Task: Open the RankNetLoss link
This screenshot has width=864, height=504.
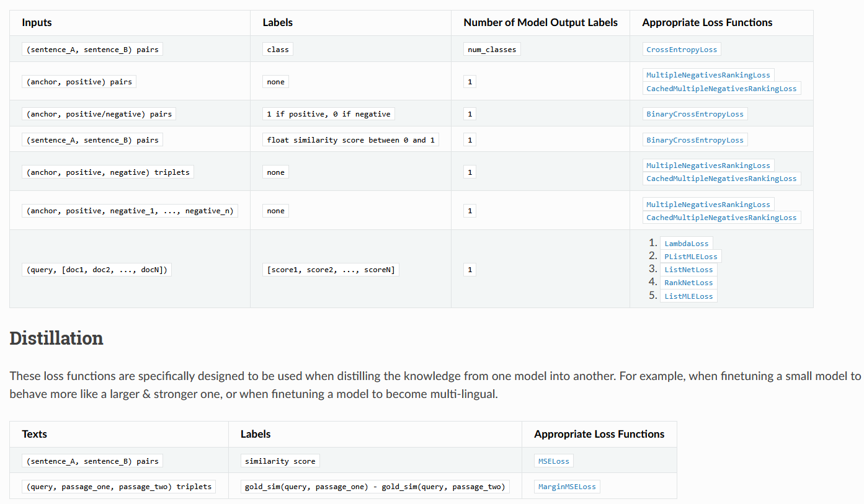Action: coord(688,283)
